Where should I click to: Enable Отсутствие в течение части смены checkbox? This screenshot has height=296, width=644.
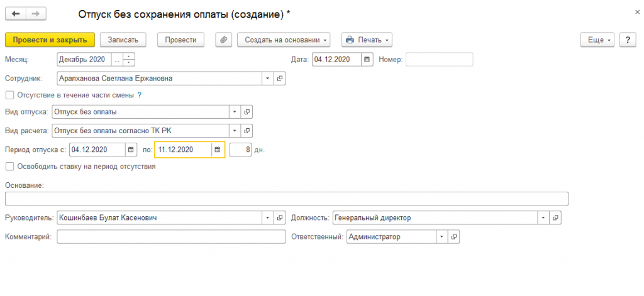(9, 96)
